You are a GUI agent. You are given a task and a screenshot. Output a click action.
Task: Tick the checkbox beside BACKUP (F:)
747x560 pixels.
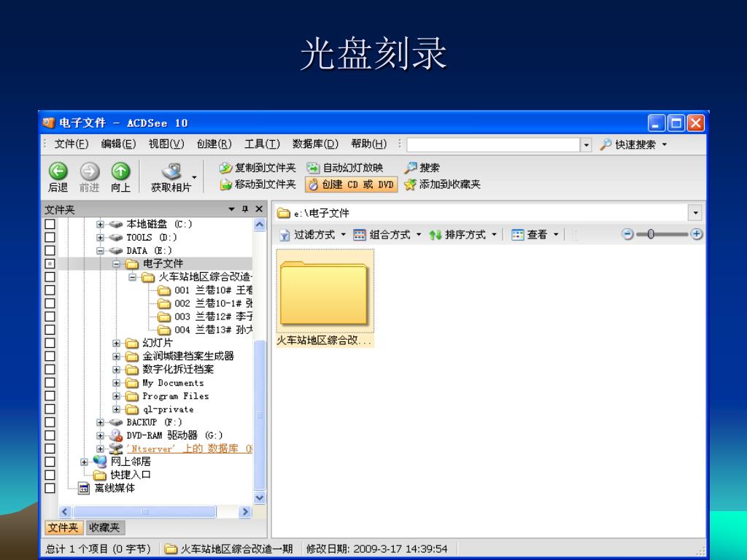50,422
